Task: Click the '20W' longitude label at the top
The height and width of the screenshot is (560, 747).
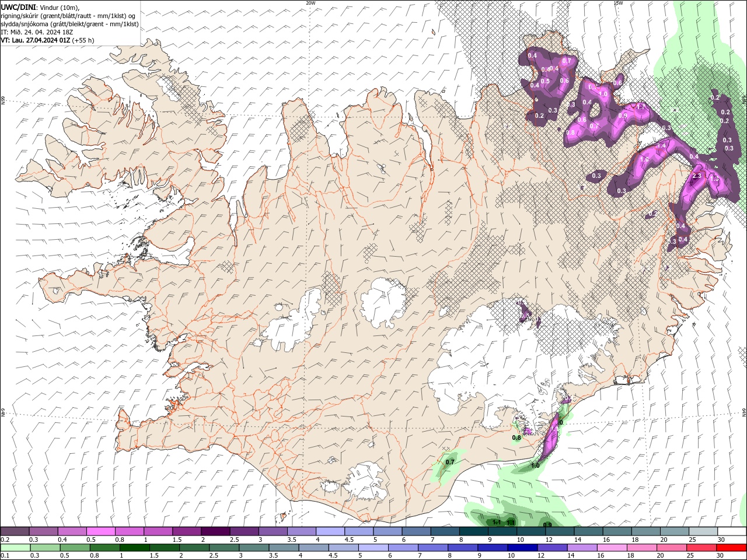Action: 311,3
